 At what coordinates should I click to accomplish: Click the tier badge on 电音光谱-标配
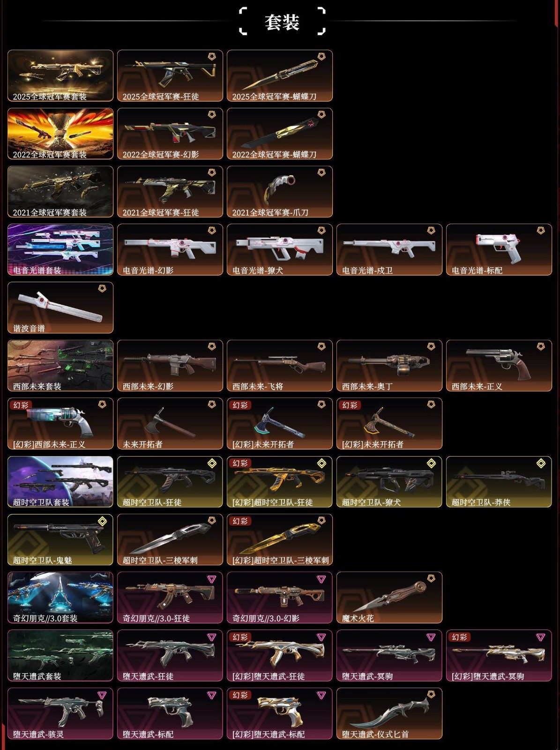[541, 231]
